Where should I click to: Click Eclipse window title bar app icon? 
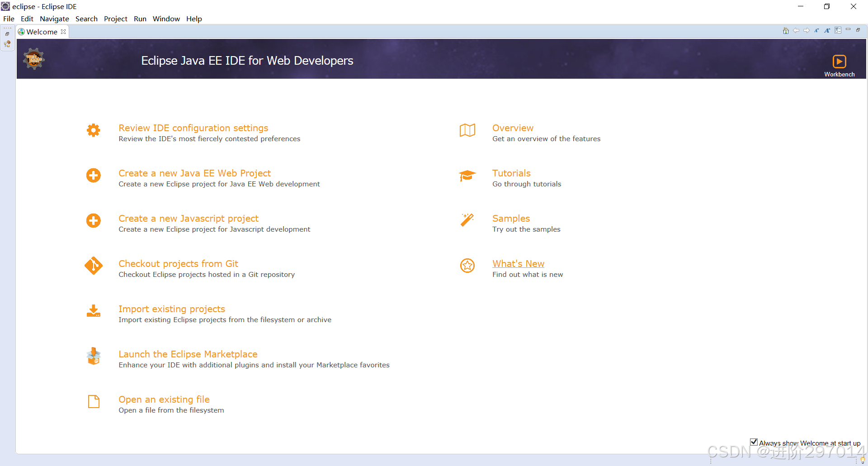[5, 6]
